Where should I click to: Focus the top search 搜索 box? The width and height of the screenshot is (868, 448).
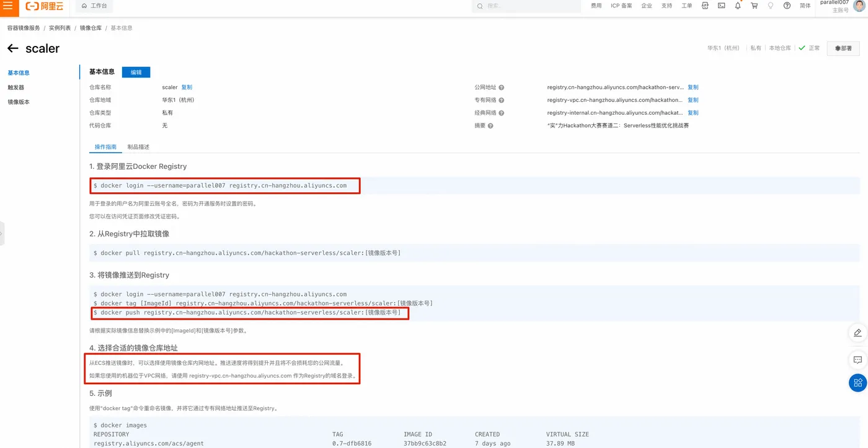pyautogui.click(x=526, y=6)
